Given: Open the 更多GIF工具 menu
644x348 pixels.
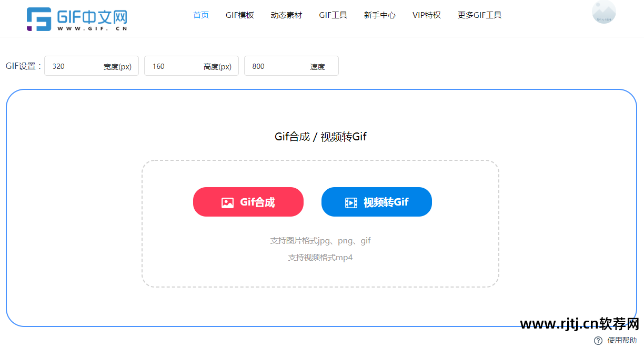Looking at the screenshot, I should click(479, 15).
